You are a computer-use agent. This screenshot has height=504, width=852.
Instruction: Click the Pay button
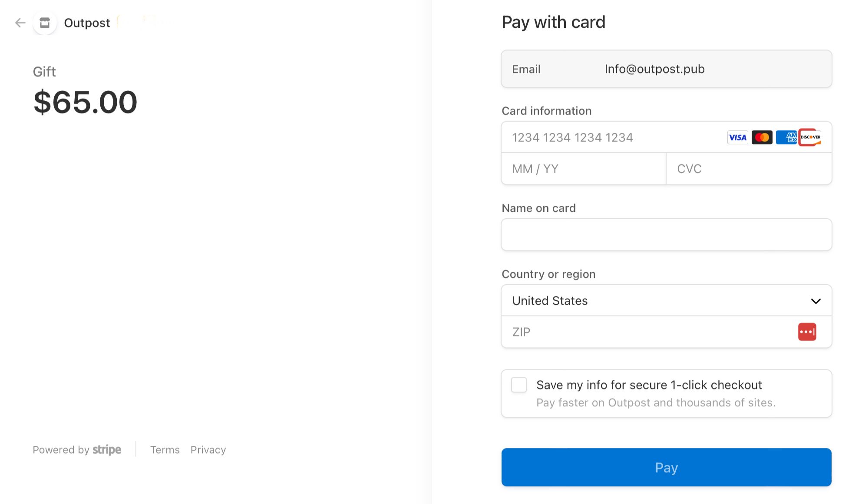(x=667, y=467)
